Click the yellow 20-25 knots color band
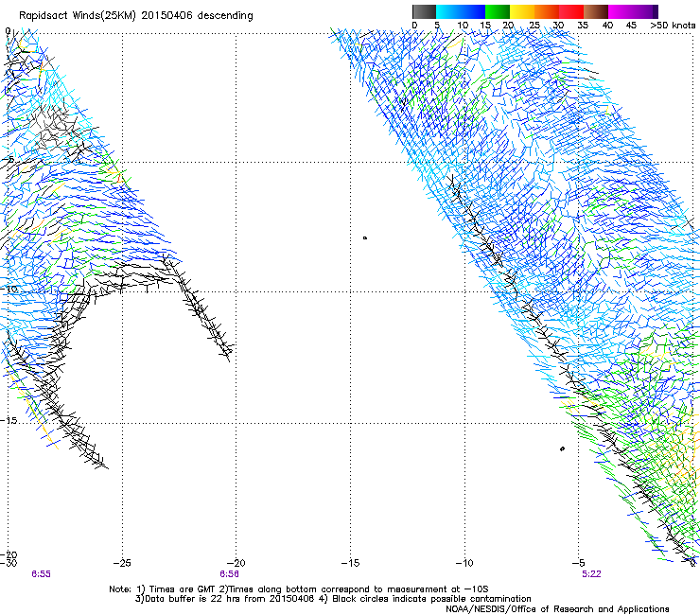700x615 pixels. tap(522, 11)
